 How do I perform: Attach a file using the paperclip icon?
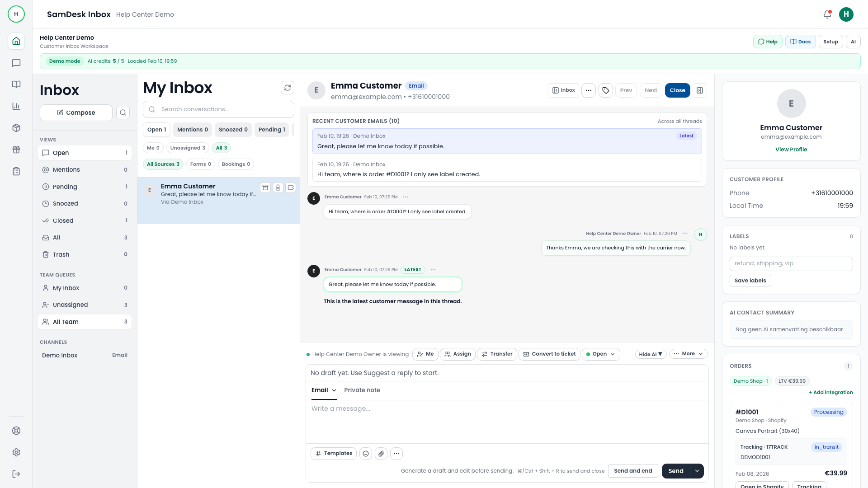381,453
